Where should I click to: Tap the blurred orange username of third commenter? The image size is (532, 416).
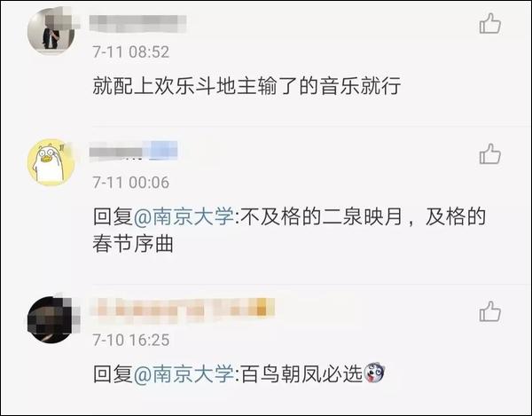click(x=182, y=307)
